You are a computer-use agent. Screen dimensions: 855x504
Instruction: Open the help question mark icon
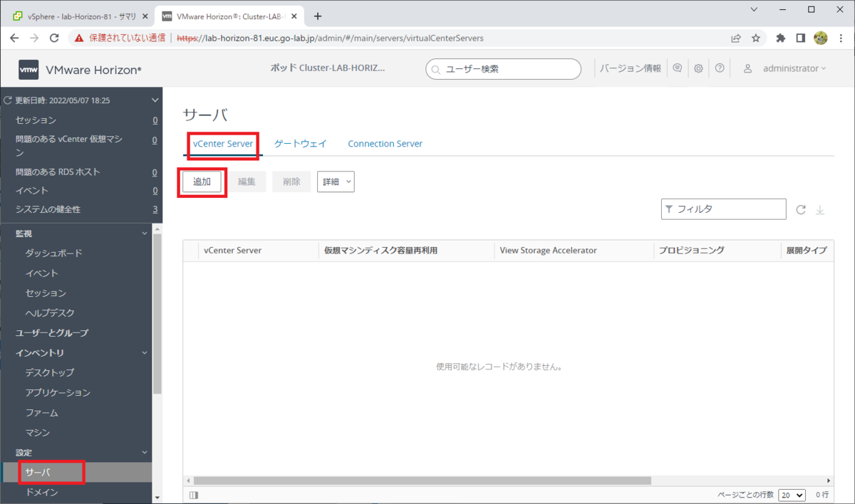(720, 68)
